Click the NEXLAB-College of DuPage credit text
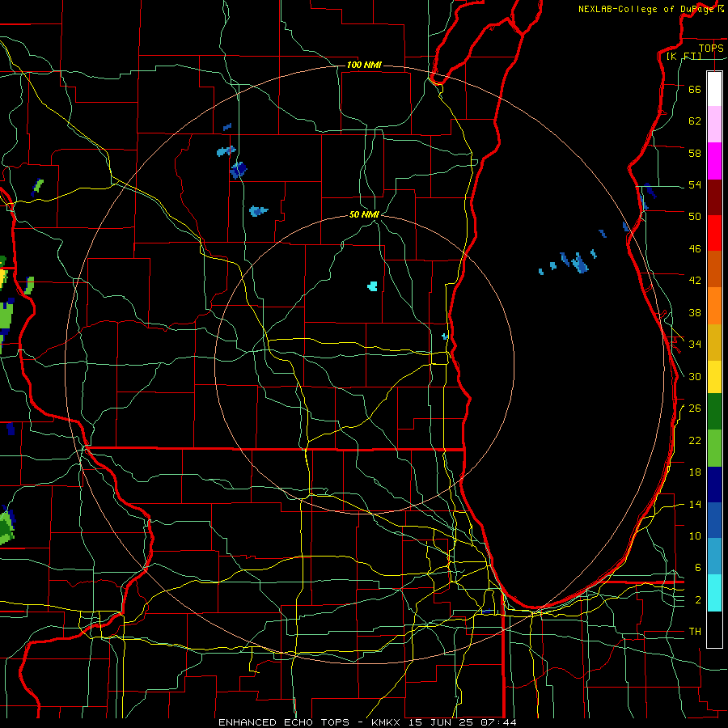Viewport: 728px width, 728px height. pos(650,9)
